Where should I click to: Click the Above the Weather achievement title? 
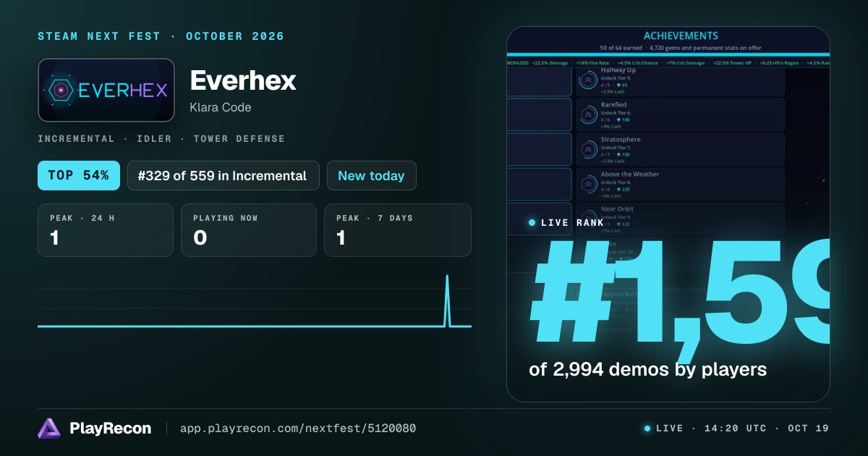pyautogui.click(x=630, y=174)
